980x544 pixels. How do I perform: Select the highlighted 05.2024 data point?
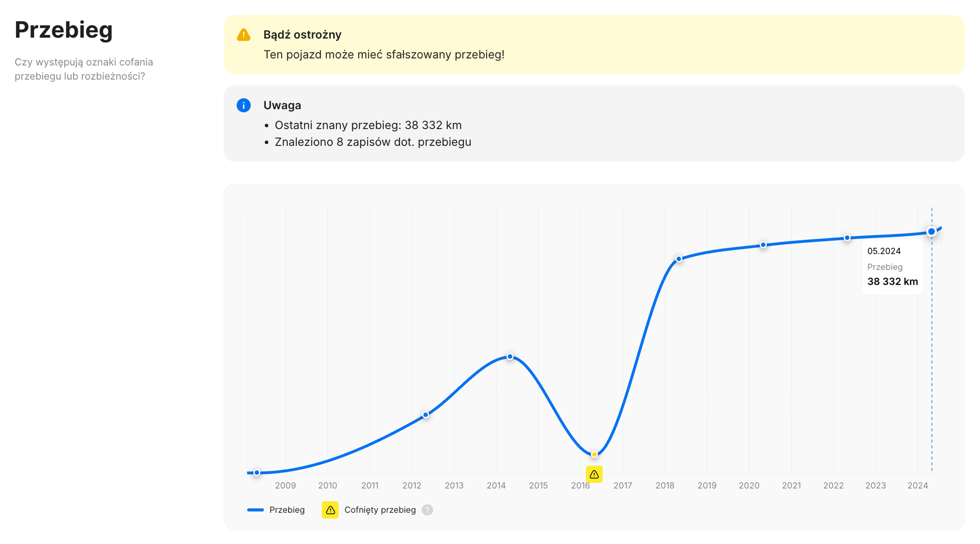pos(931,232)
